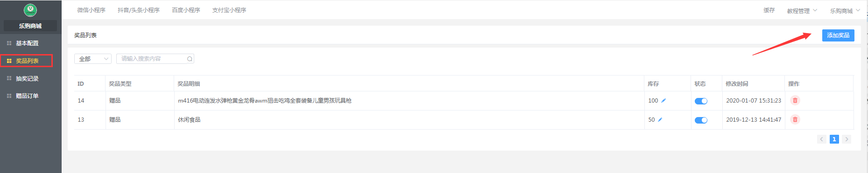Edit stock pencil icon for ID 13
This screenshot has height=173, width=868.
coord(660,119)
